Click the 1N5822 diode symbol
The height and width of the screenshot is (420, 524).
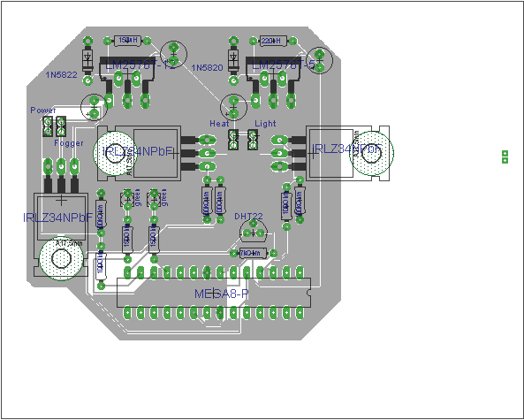87,60
